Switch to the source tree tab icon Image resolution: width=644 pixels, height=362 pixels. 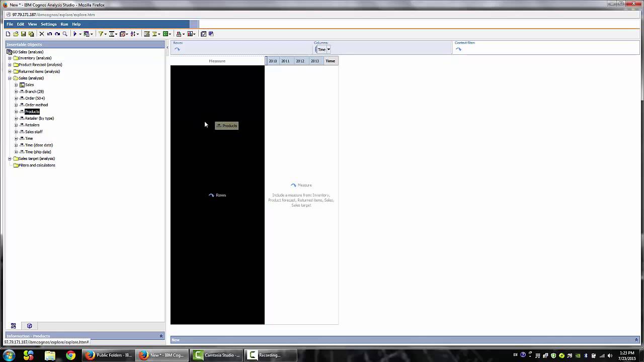[14, 326]
